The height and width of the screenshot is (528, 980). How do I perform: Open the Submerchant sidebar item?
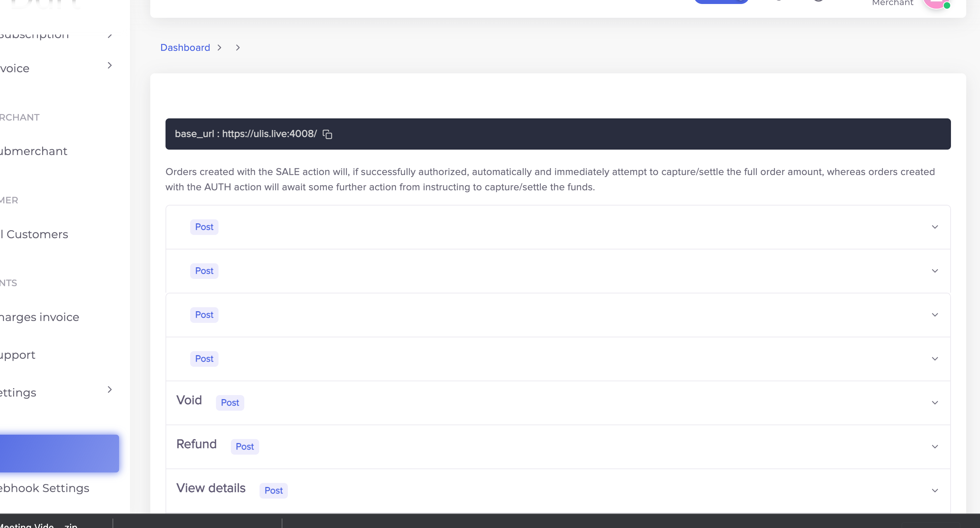(x=33, y=151)
